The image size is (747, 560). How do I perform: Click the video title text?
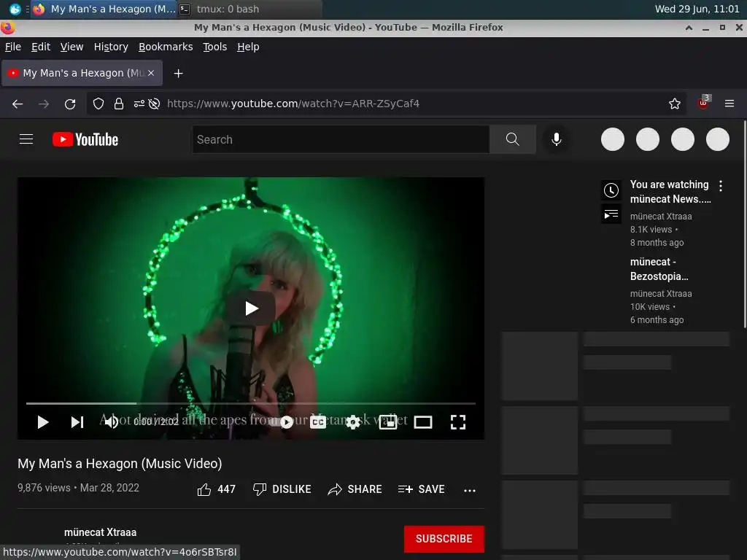pyautogui.click(x=120, y=464)
